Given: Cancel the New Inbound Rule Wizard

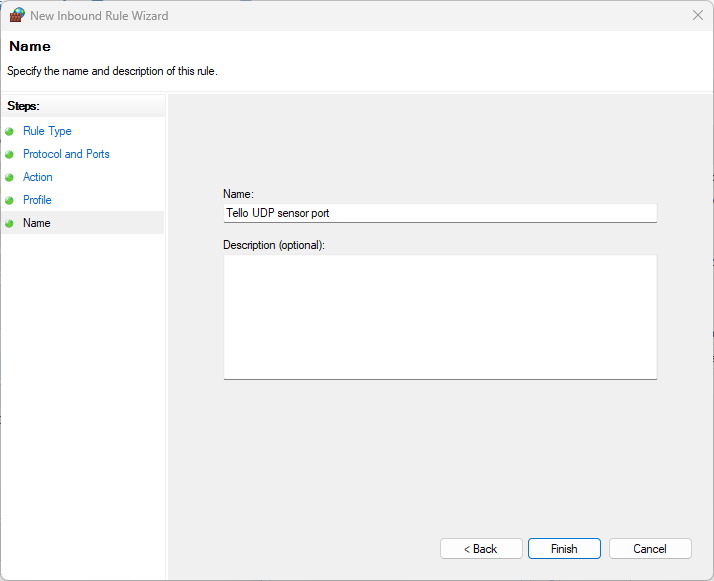Looking at the screenshot, I should (650, 549).
